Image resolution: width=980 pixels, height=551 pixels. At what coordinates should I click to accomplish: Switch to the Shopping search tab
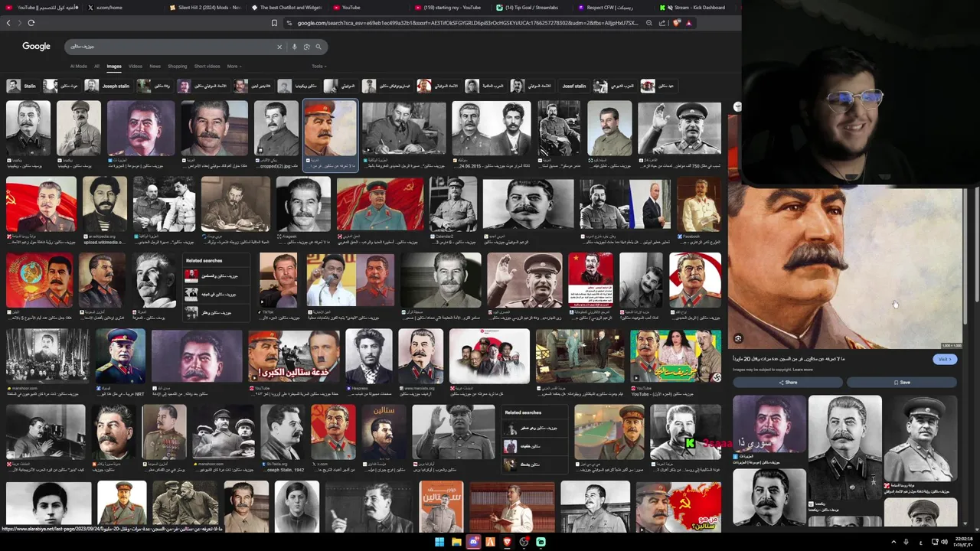[x=177, y=67]
